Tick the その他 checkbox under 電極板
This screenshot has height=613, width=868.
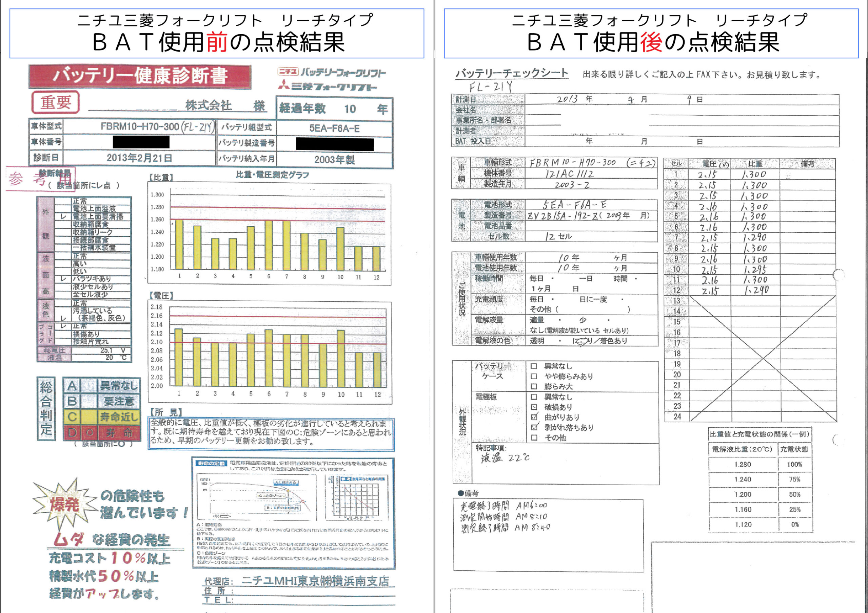534,438
